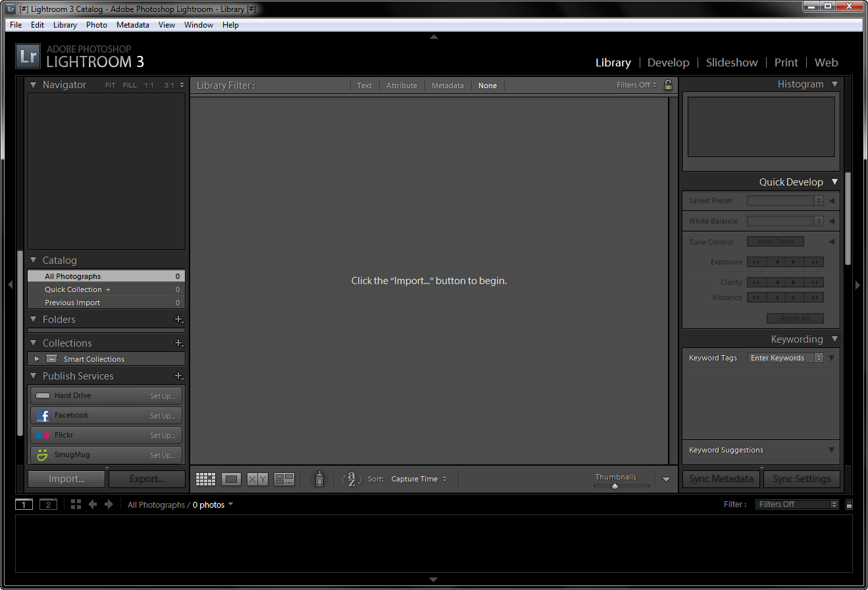Switch to the Develop module
The height and width of the screenshot is (590, 868).
[668, 62]
